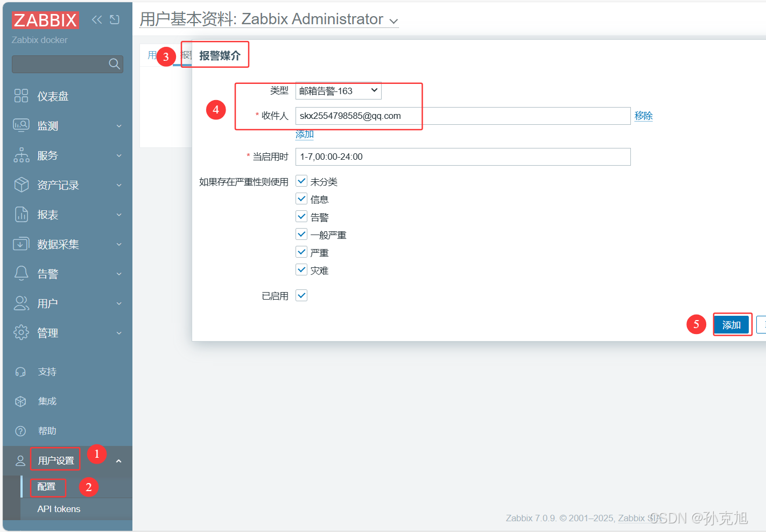Expand the 报表 menu chevron

click(x=119, y=215)
